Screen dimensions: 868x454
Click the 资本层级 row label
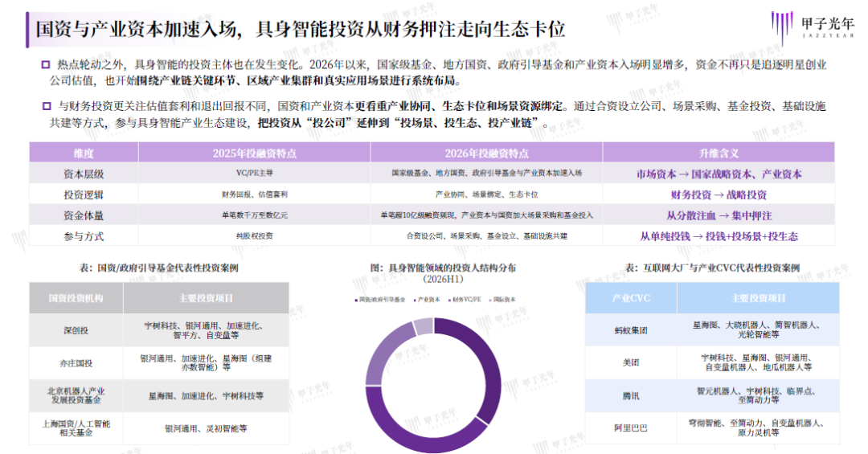(x=84, y=174)
